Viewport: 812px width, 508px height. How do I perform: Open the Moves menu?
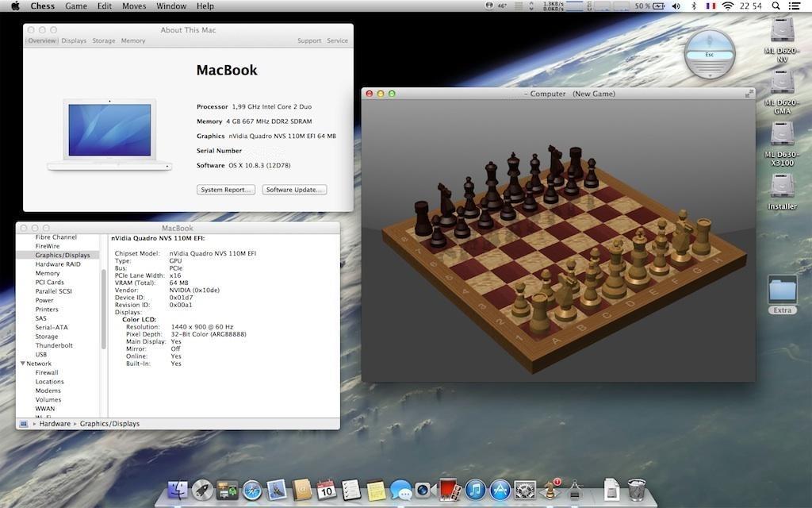(135, 6)
